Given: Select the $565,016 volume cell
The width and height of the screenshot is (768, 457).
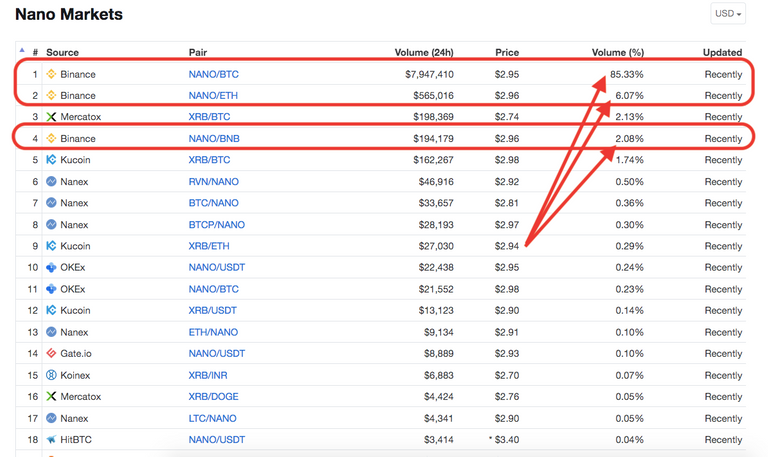Looking at the screenshot, I should tap(433, 96).
